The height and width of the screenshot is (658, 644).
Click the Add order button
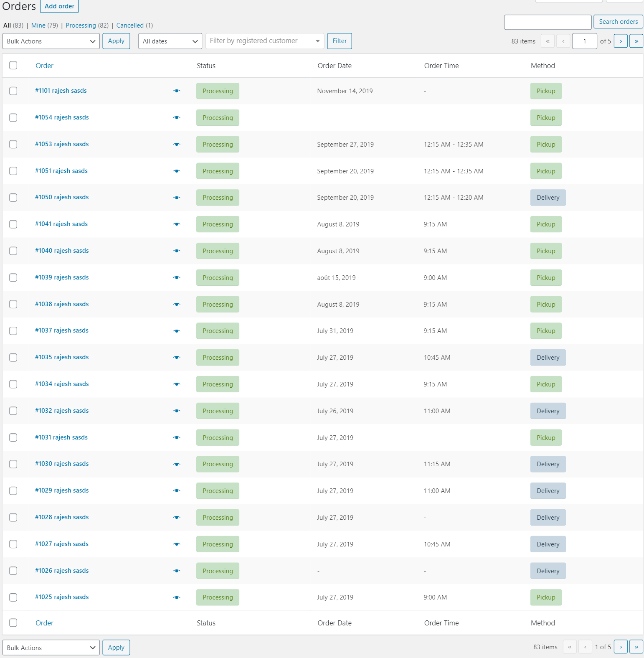pos(59,6)
